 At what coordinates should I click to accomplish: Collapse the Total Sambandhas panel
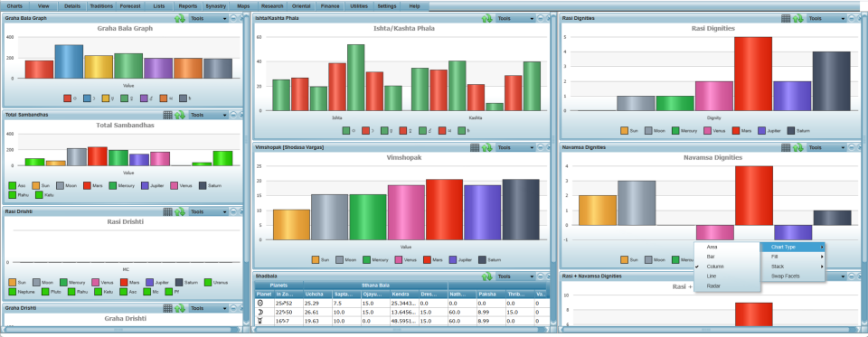pyautogui.click(x=233, y=115)
